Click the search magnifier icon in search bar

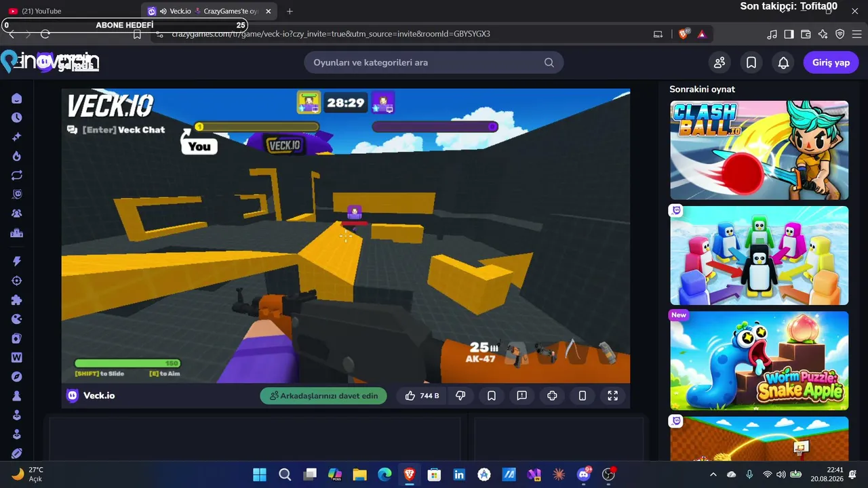(549, 62)
